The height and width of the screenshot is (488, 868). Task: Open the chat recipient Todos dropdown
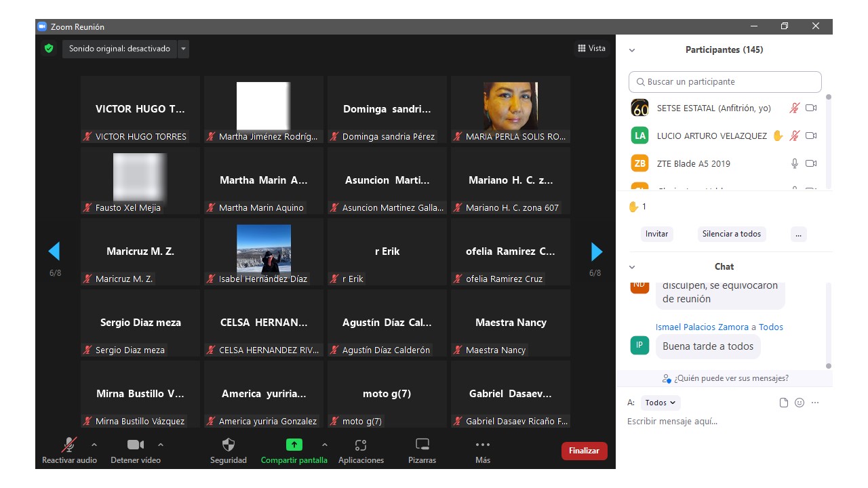click(660, 403)
